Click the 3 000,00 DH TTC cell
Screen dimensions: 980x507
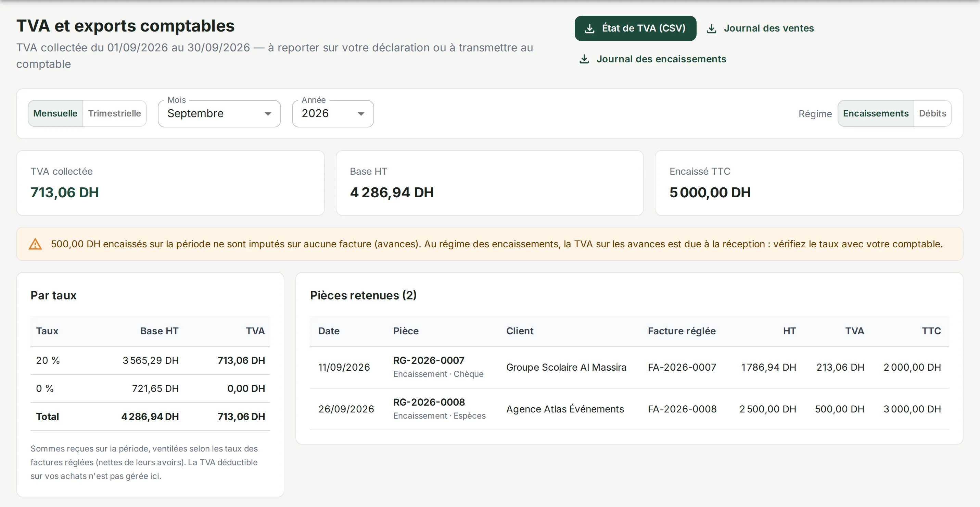pyautogui.click(x=912, y=409)
